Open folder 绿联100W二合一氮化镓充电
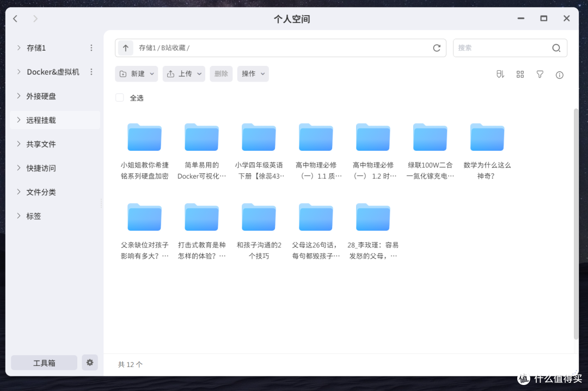588x391 pixels. click(430, 151)
